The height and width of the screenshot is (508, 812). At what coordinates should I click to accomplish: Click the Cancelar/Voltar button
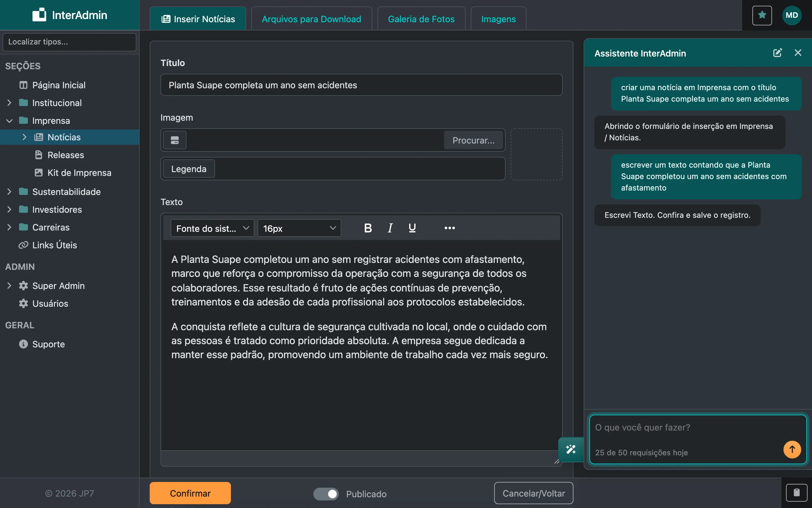point(534,493)
